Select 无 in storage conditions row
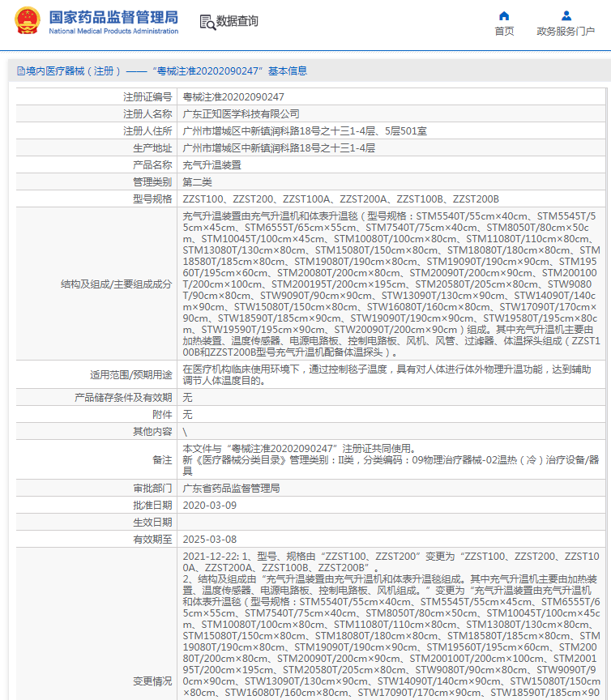This screenshot has width=611, height=700. point(187,397)
